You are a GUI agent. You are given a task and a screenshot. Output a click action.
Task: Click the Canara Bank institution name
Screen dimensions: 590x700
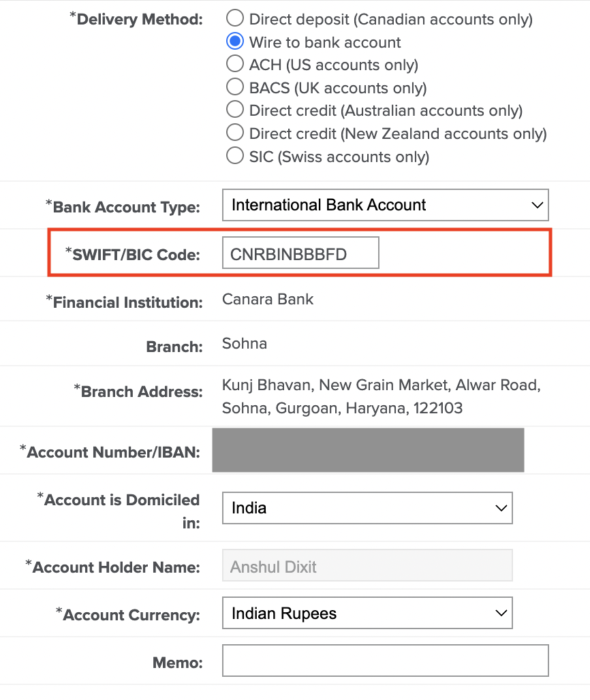268,300
